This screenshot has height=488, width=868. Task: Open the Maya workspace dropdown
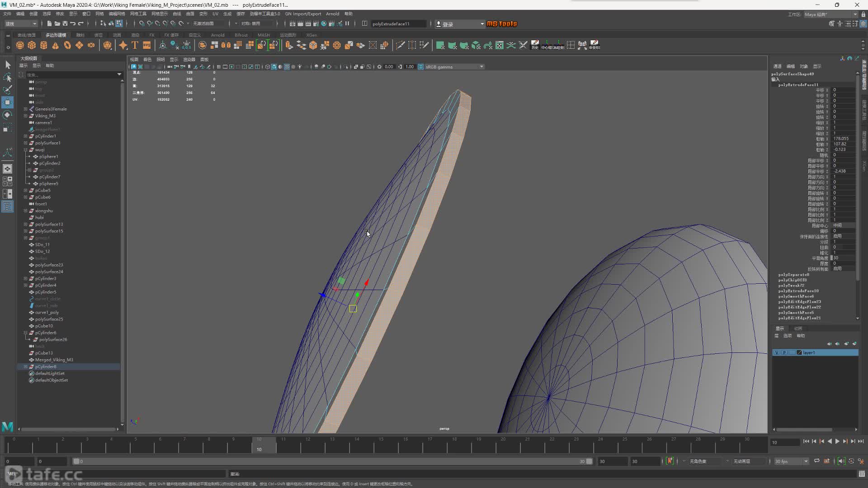click(830, 14)
